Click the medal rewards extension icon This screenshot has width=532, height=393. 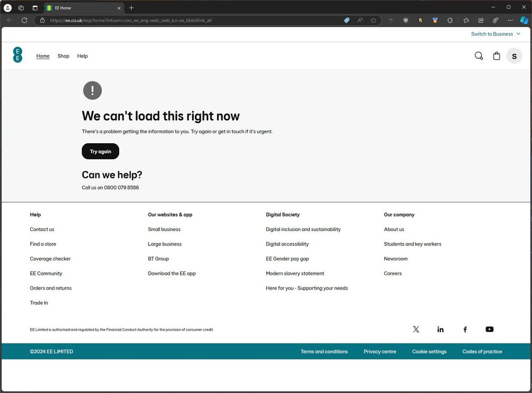pyautogui.click(x=435, y=20)
